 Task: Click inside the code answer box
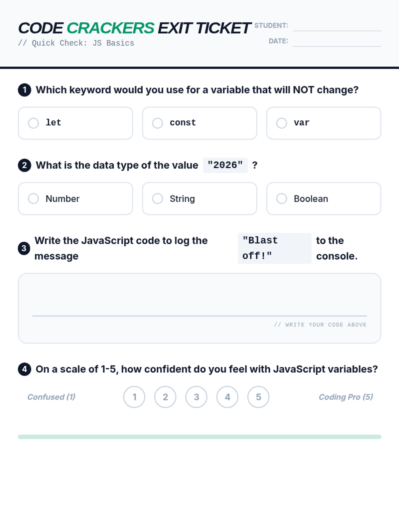pos(199,299)
